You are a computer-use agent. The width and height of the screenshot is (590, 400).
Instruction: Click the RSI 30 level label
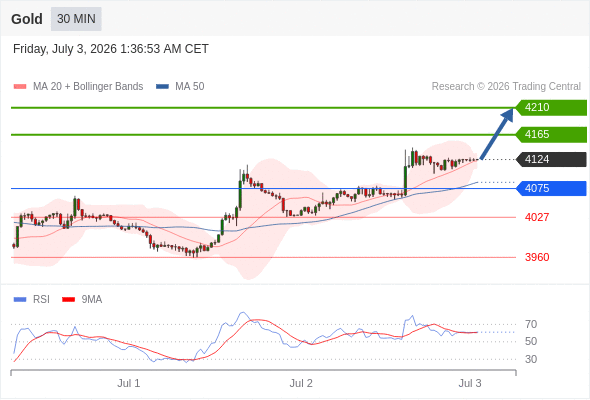point(531,359)
